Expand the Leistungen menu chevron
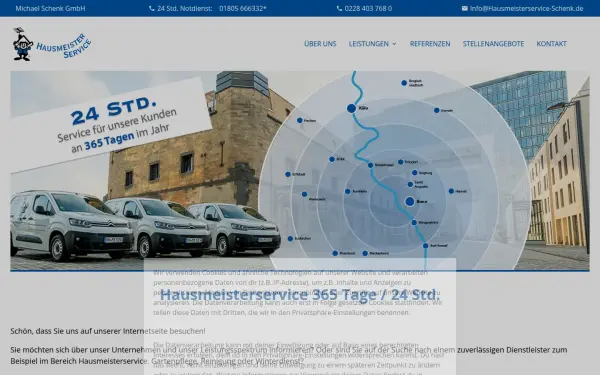Screen dimensions: 600x375 point(394,44)
